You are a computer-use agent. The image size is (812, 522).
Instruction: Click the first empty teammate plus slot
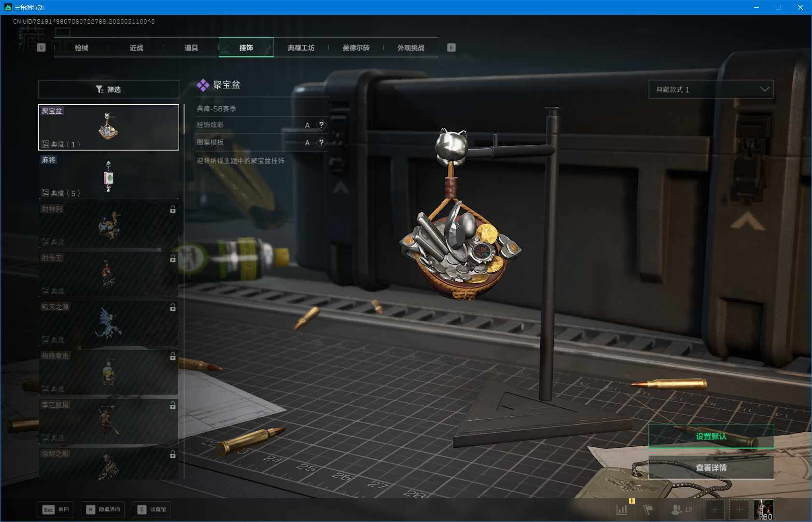pos(714,509)
